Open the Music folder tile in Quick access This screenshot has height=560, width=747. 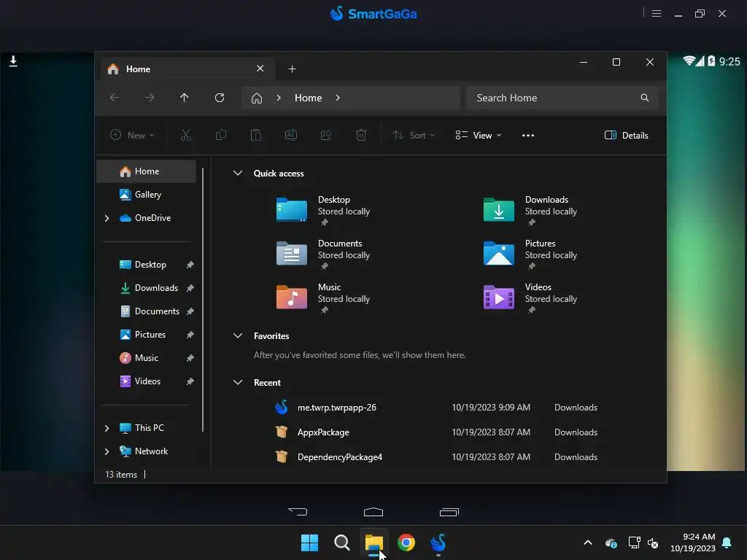324,297
